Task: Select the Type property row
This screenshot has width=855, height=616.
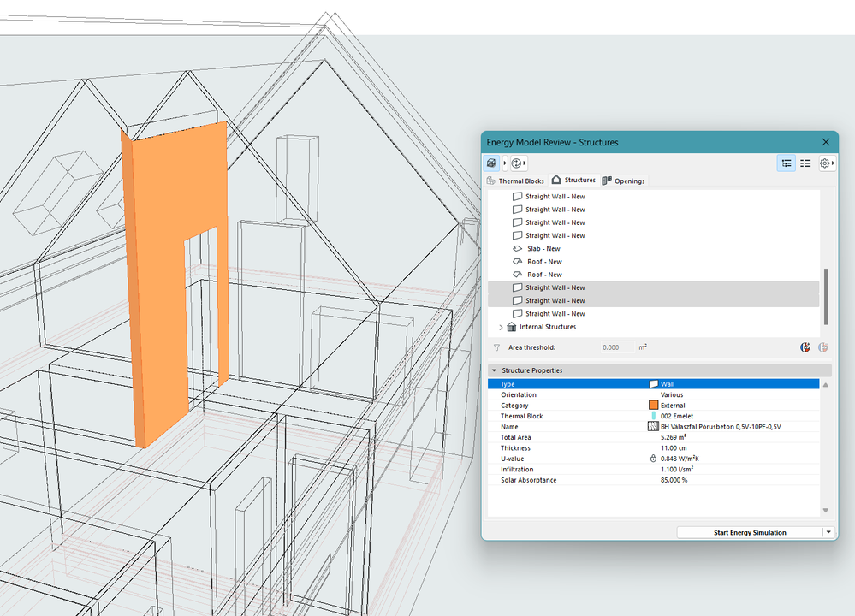Action: (x=653, y=384)
